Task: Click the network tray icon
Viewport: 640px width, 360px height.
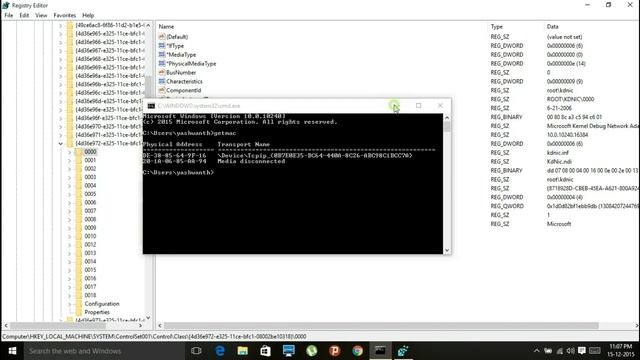Action: pyautogui.click(x=560, y=351)
